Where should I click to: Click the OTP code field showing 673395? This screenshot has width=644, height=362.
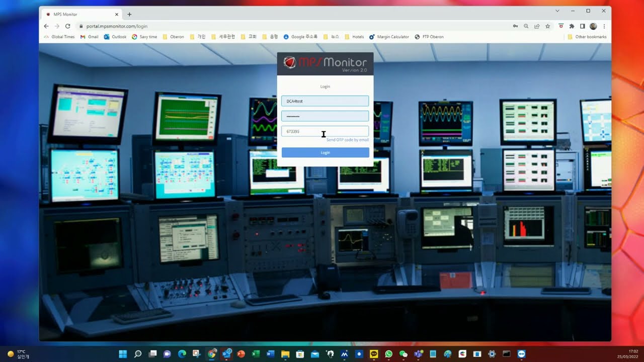coord(325,131)
